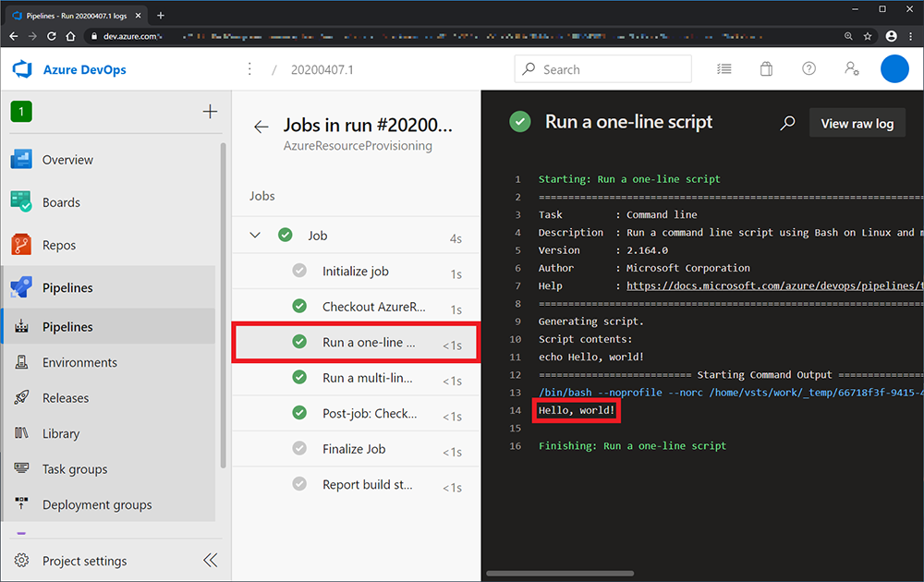
Task: Close the Pipelines Run logs browser tab
Action: coord(138,16)
